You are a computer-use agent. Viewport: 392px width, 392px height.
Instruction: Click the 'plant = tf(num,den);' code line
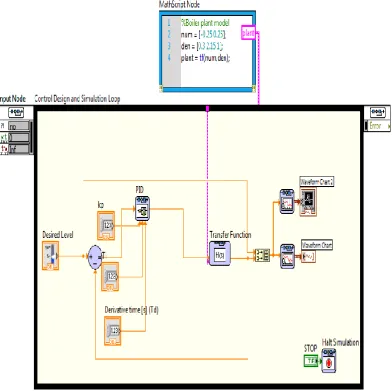[x=205, y=58]
